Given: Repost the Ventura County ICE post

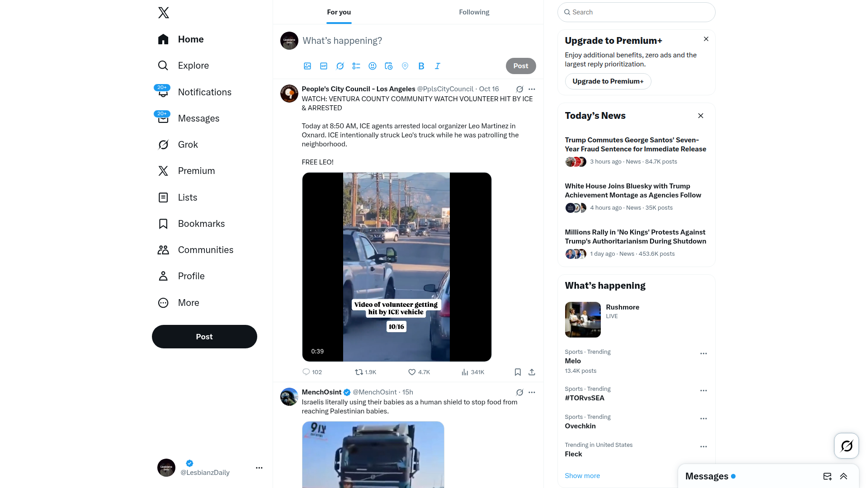Looking at the screenshot, I should [366, 372].
